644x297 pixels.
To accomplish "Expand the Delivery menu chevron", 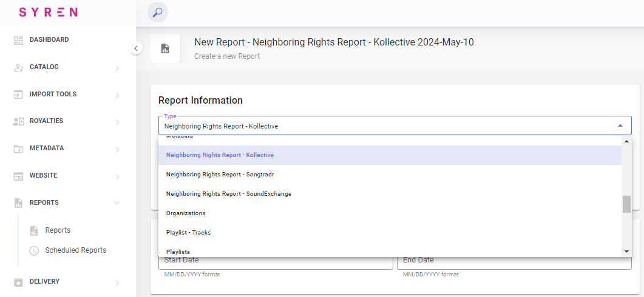I will tap(117, 282).
